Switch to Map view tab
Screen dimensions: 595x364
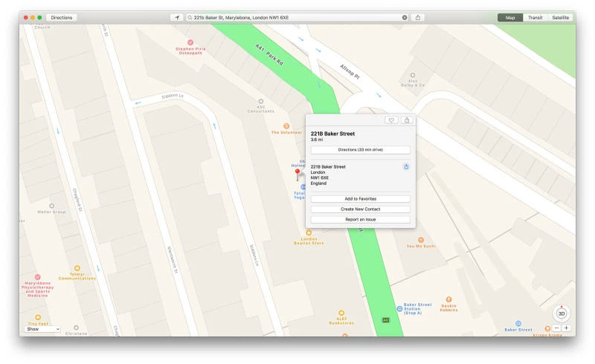click(510, 17)
